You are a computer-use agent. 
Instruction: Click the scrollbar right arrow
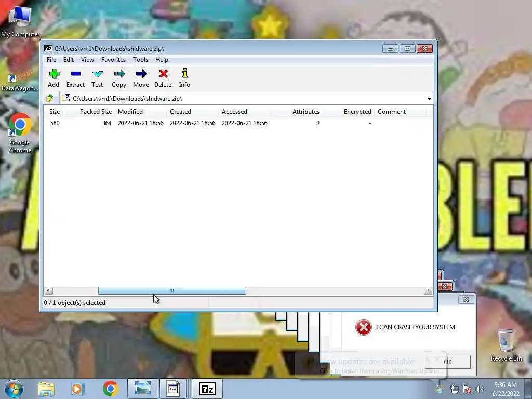[x=428, y=291]
